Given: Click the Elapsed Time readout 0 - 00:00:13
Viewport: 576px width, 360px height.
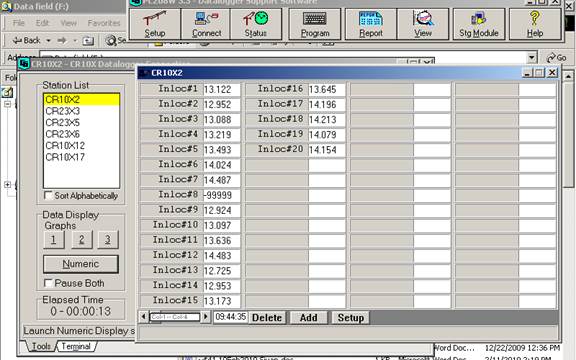Looking at the screenshot, I should point(81,312).
